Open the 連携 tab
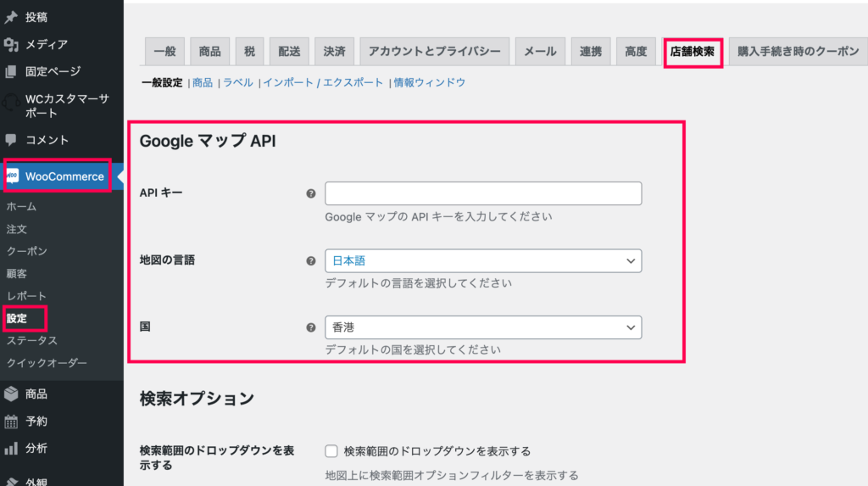Screen dimensions: 868x486 point(591,52)
